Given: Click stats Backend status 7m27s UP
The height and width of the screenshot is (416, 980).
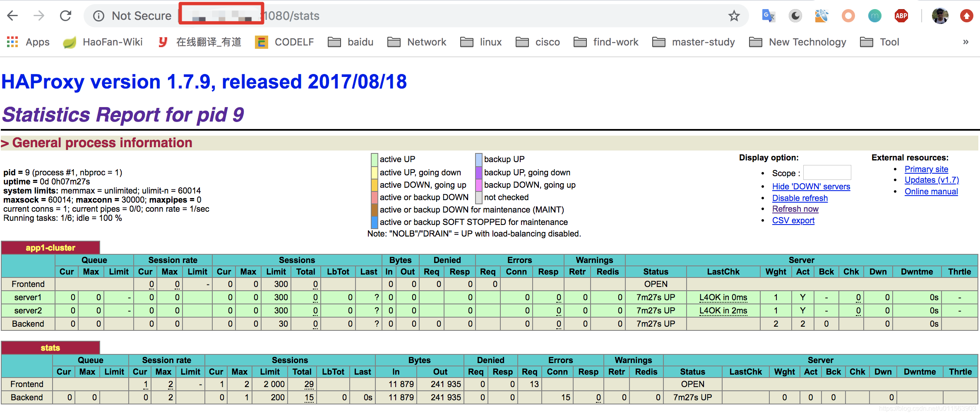Looking at the screenshot, I should 692,397.
